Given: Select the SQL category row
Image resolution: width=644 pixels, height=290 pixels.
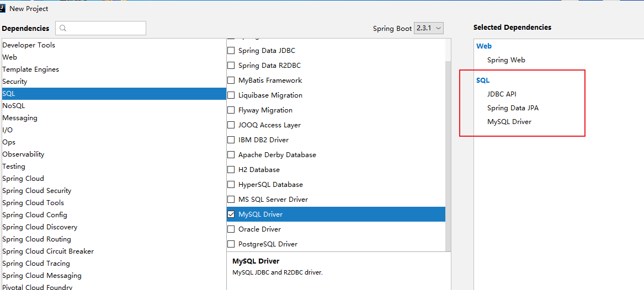Looking at the screenshot, I should (x=113, y=94).
